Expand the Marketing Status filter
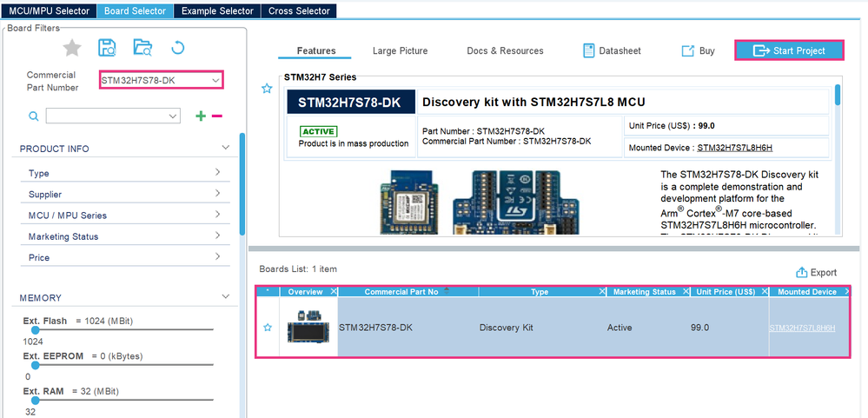The width and height of the screenshot is (868, 418). pos(218,235)
